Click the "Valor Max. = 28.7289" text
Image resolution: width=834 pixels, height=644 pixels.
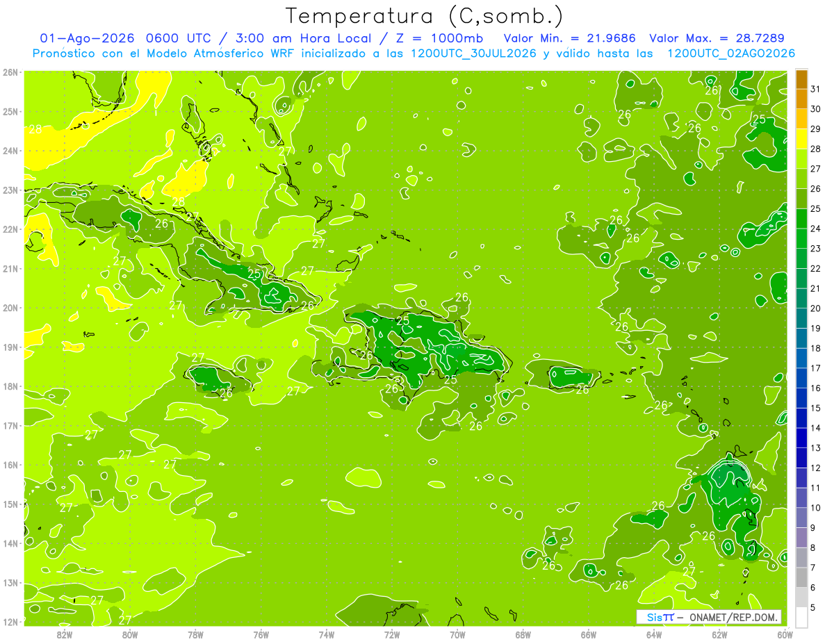(x=717, y=38)
